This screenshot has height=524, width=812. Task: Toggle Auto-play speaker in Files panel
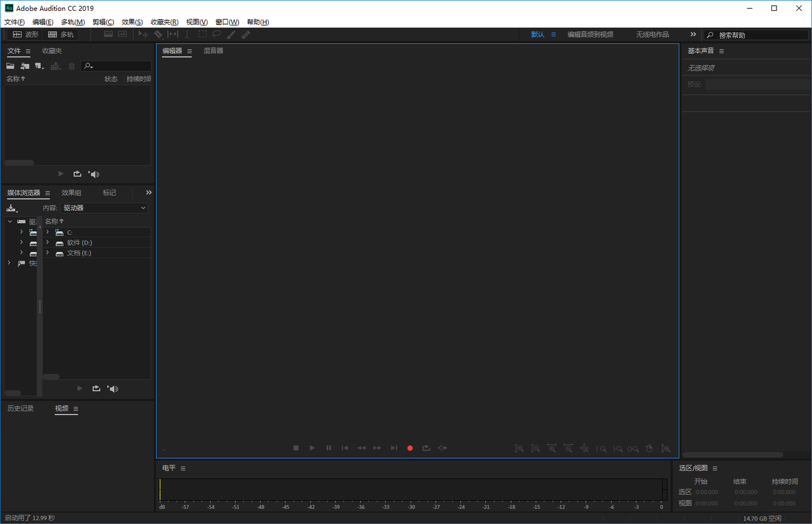[x=94, y=174]
